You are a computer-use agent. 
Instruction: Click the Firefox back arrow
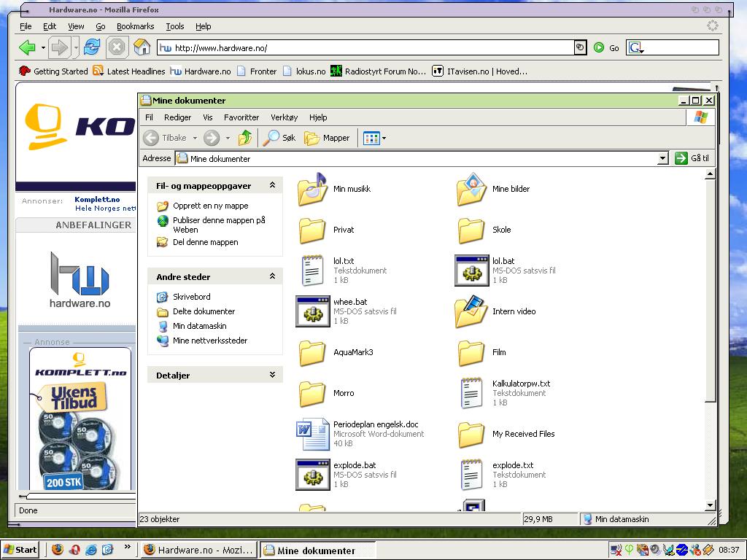[27, 48]
